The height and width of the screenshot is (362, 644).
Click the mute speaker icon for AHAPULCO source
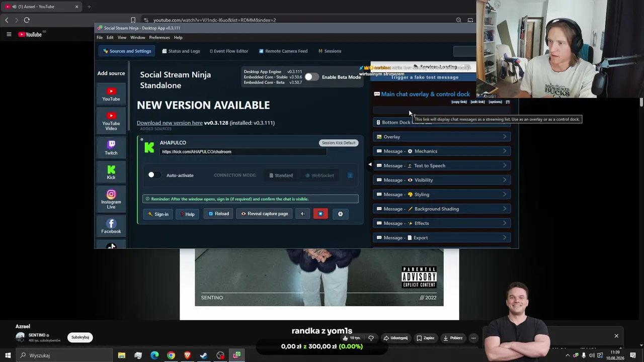point(303,214)
